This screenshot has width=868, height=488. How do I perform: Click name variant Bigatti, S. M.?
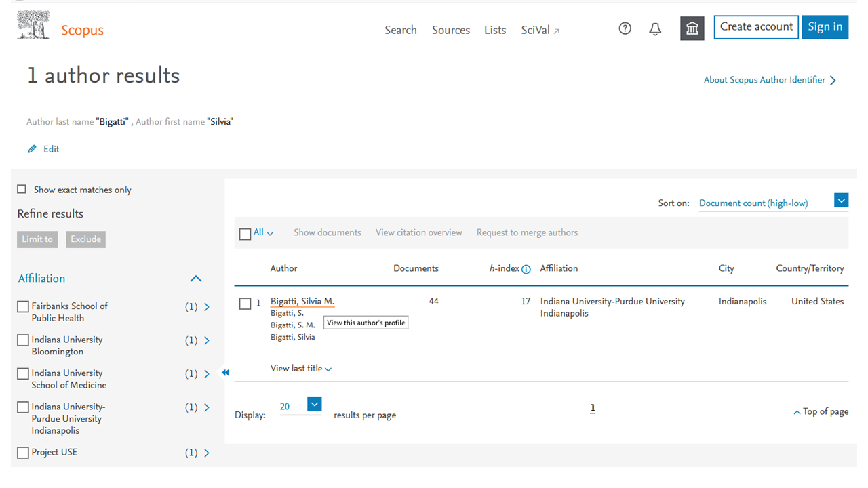point(293,325)
